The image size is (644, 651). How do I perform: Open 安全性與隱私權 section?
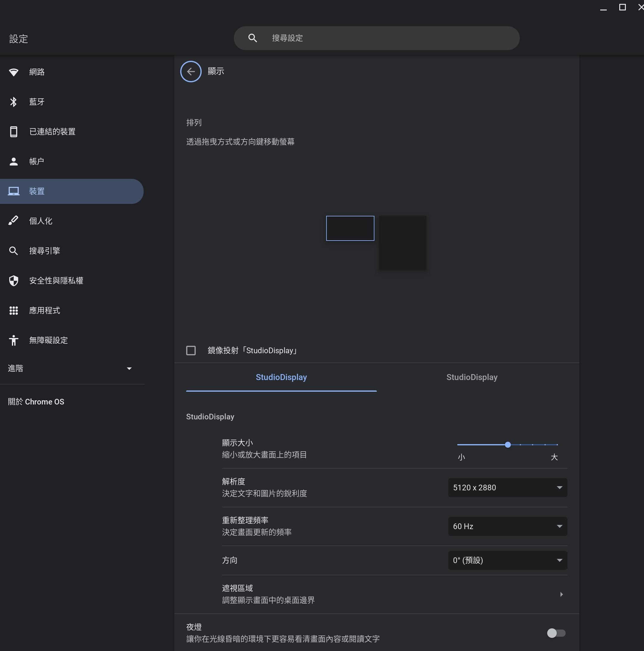[72, 281]
